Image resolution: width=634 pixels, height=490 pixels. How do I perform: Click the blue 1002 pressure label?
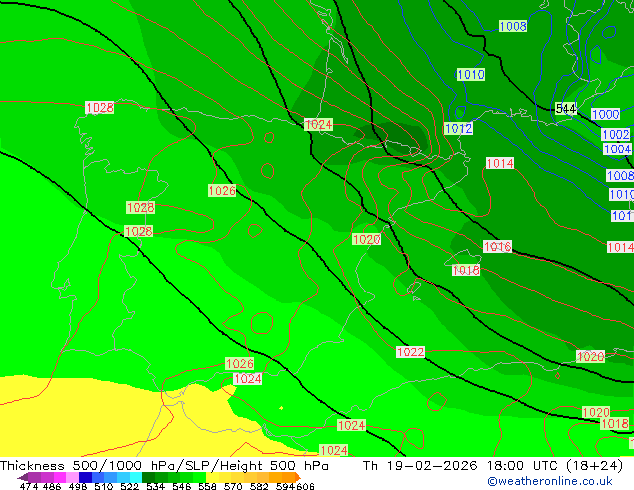pyautogui.click(x=616, y=135)
